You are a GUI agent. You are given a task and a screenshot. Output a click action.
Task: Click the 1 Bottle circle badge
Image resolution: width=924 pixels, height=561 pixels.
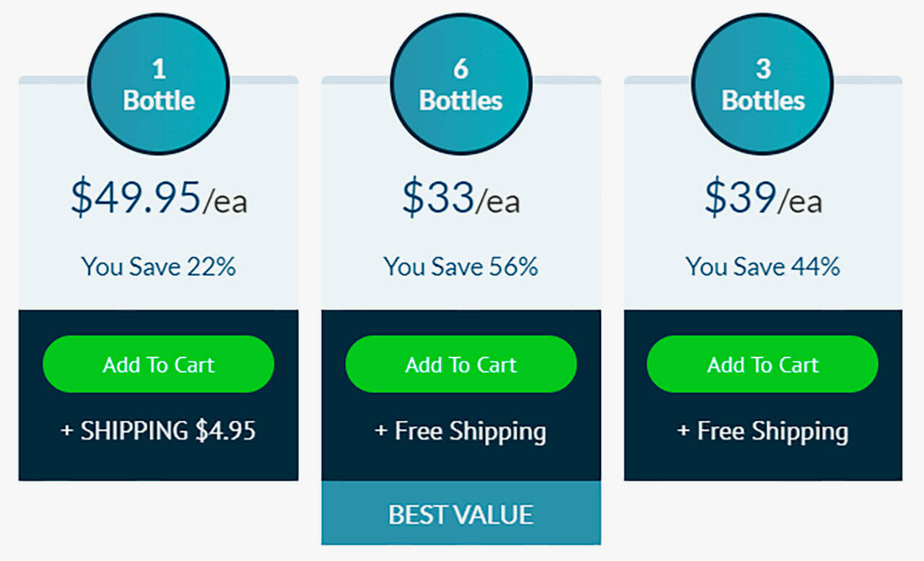(x=159, y=84)
